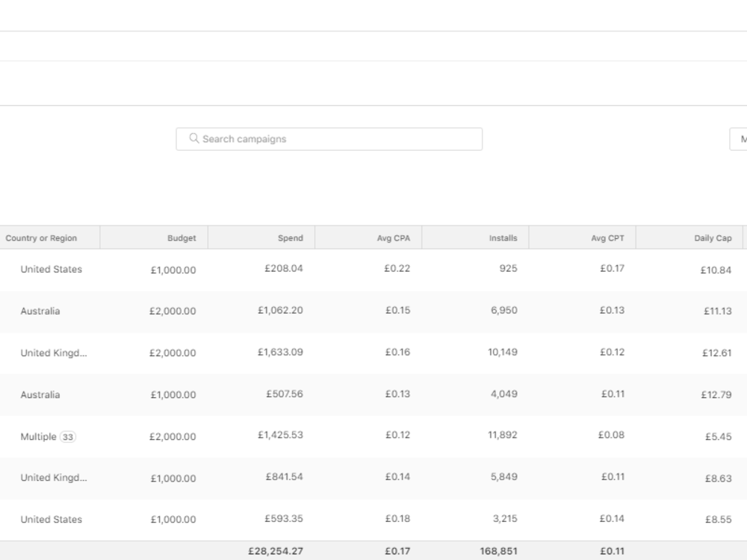This screenshot has width=747, height=560.
Task: Select United States row with £208.04 spend
Action: tap(373, 270)
